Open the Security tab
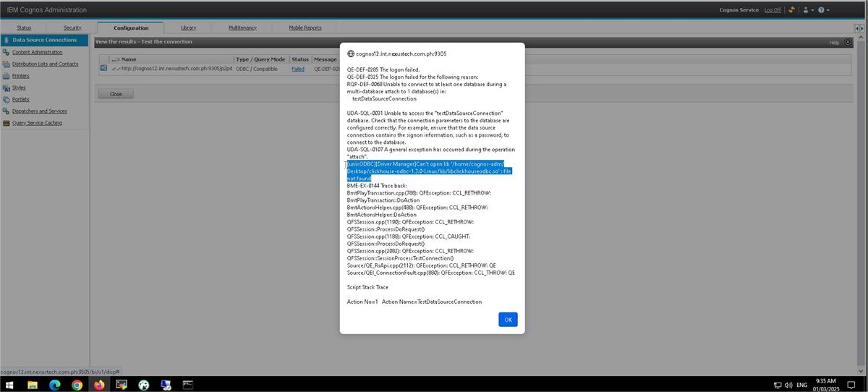Image resolution: width=868 pixels, height=392 pixels. coord(72,27)
